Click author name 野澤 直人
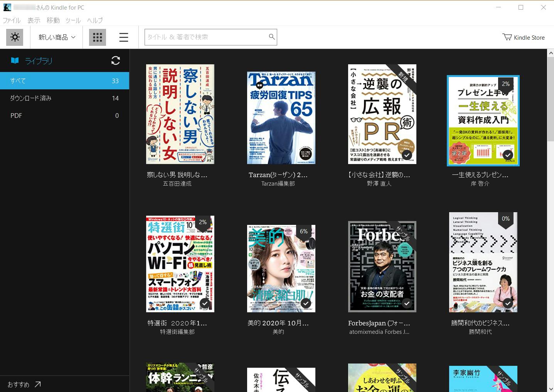 pyautogui.click(x=379, y=184)
